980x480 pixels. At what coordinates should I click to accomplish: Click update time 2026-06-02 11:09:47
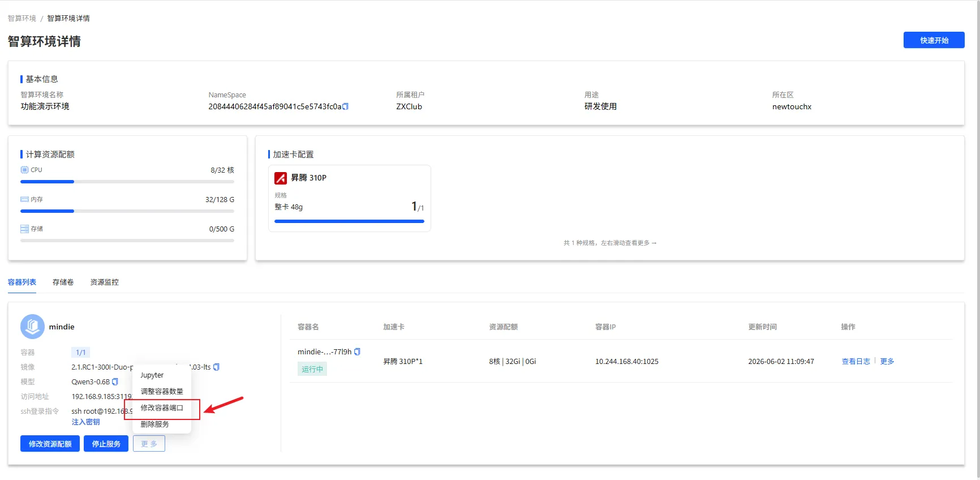click(x=781, y=361)
